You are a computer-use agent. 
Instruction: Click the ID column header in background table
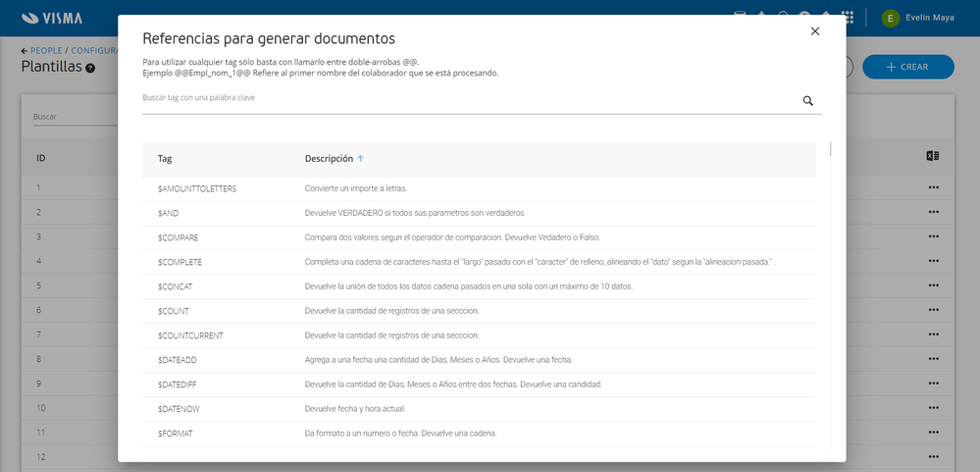click(40, 158)
